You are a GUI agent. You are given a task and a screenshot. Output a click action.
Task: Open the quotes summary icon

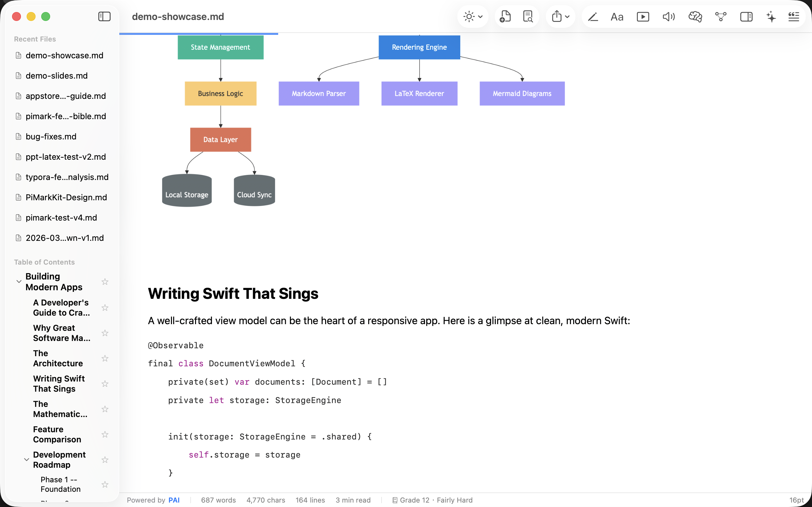coord(793,16)
